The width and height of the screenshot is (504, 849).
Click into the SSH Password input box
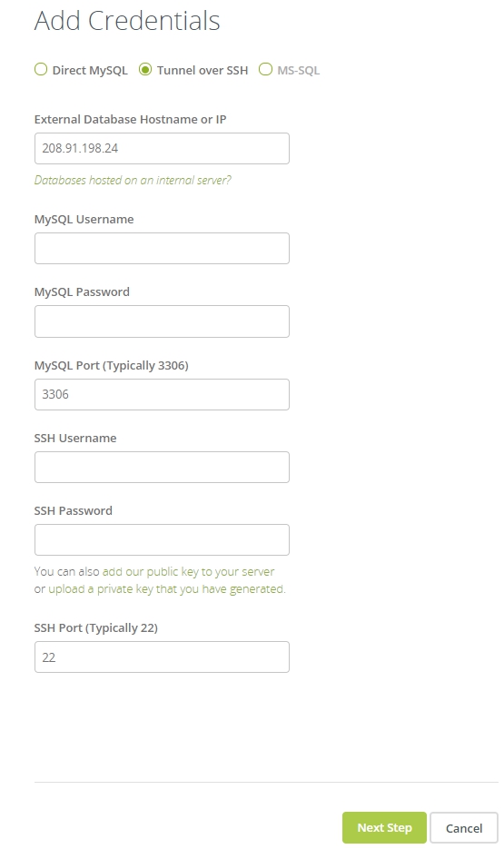(x=162, y=540)
